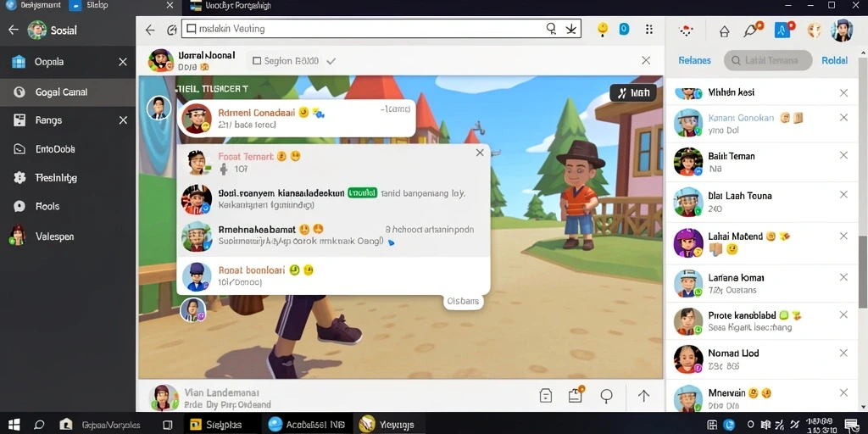The height and width of the screenshot is (434, 868).
Task: Click the Mah button over the game
Action: coord(632,93)
